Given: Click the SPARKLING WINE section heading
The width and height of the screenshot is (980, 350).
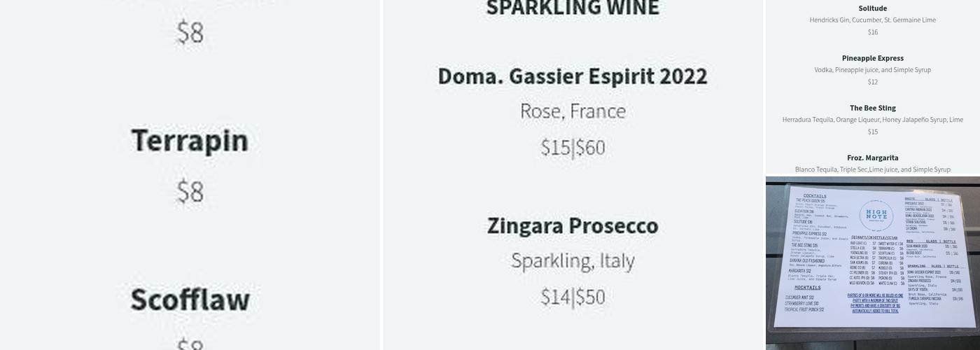Looking at the screenshot, I should 573,8.
